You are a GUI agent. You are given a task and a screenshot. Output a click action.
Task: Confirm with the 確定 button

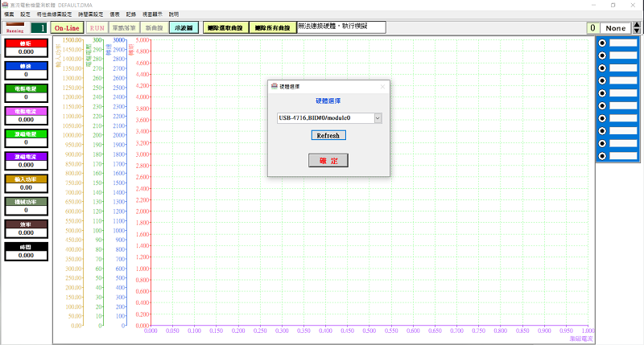[328, 160]
